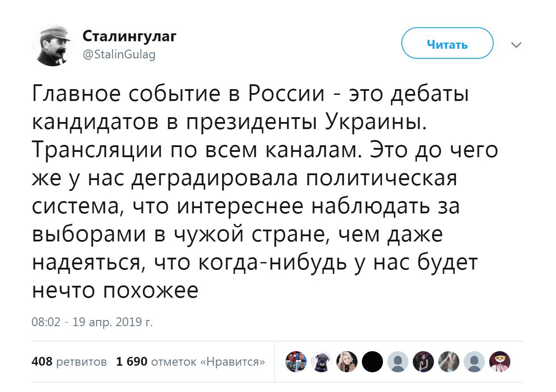The height and width of the screenshot is (392, 556).
Task: Click the @StalinGulag handle
Action: point(119,54)
